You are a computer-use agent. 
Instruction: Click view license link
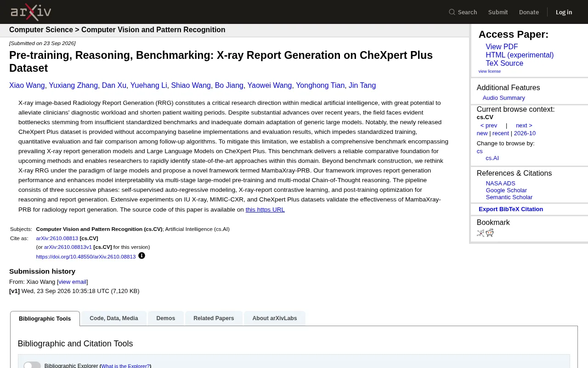(490, 71)
